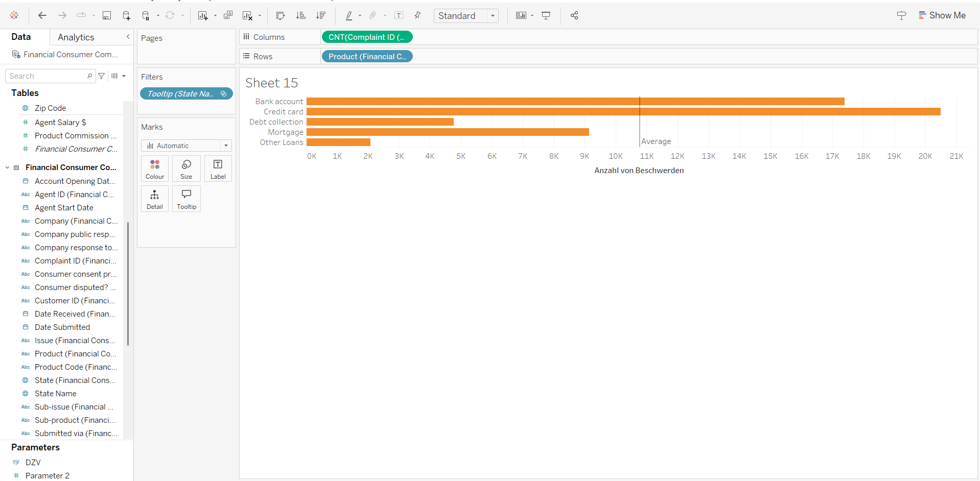Toggle the Fix axes pin

click(418, 15)
